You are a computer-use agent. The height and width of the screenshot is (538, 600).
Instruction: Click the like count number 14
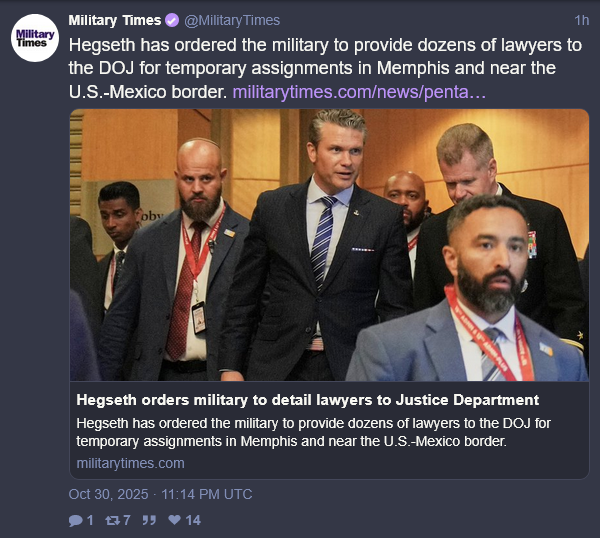coord(193,520)
